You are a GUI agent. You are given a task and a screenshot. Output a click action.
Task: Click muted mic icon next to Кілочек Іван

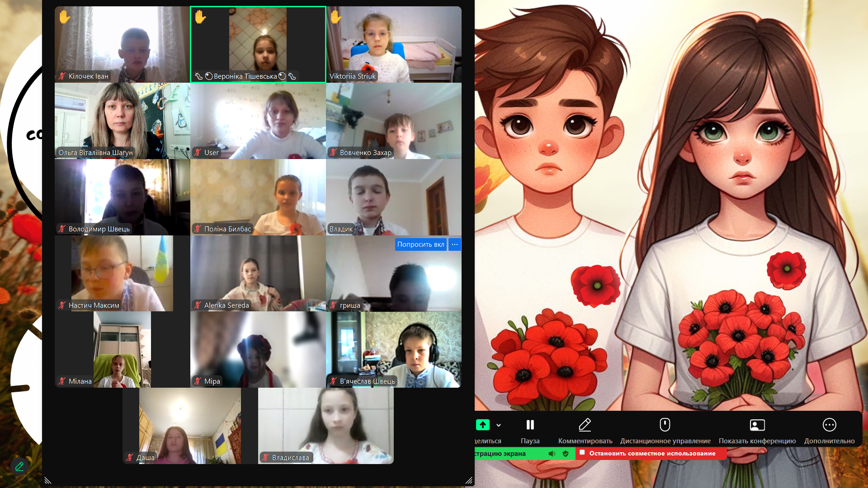(62, 76)
